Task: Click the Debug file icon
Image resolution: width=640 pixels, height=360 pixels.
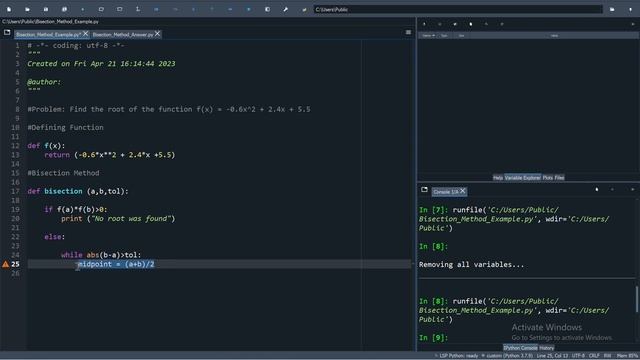Action: tap(156, 9)
